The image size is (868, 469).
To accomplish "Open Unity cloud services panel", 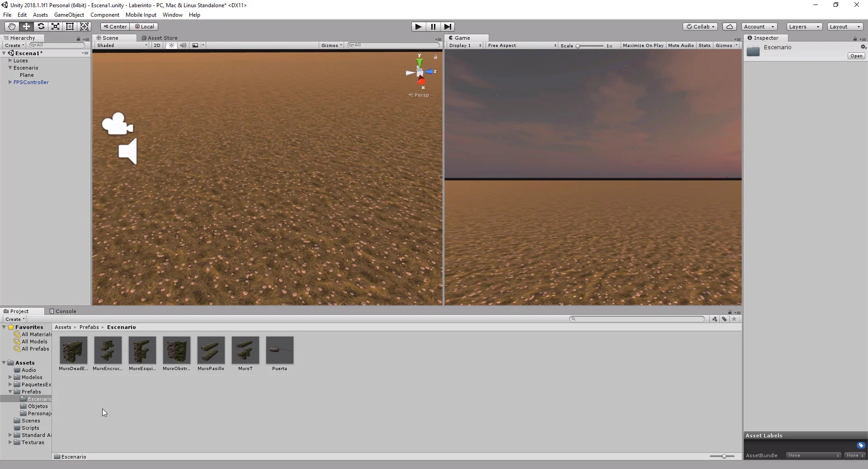I will click(729, 27).
